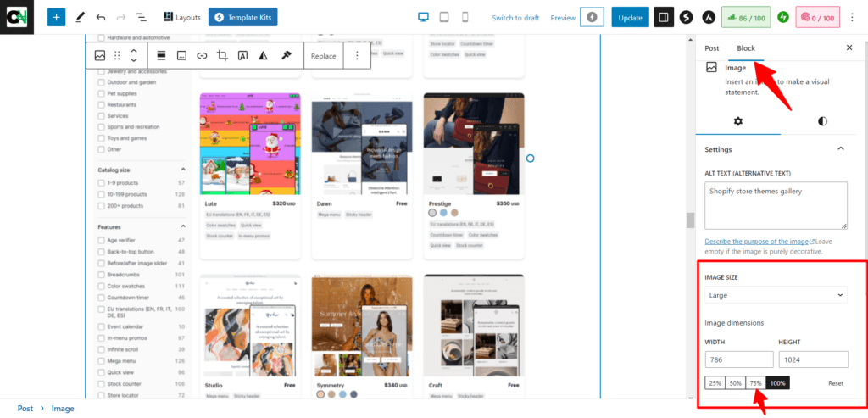The width and height of the screenshot is (868, 418).
Task: Switch to the Block tab in sidebar
Action: pyautogui.click(x=746, y=48)
